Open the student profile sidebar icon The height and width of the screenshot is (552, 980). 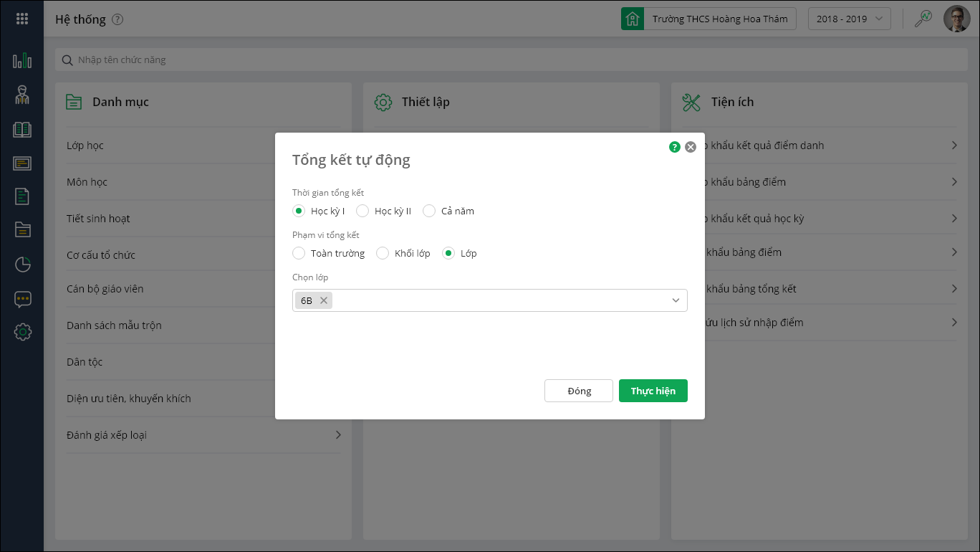click(x=22, y=95)
